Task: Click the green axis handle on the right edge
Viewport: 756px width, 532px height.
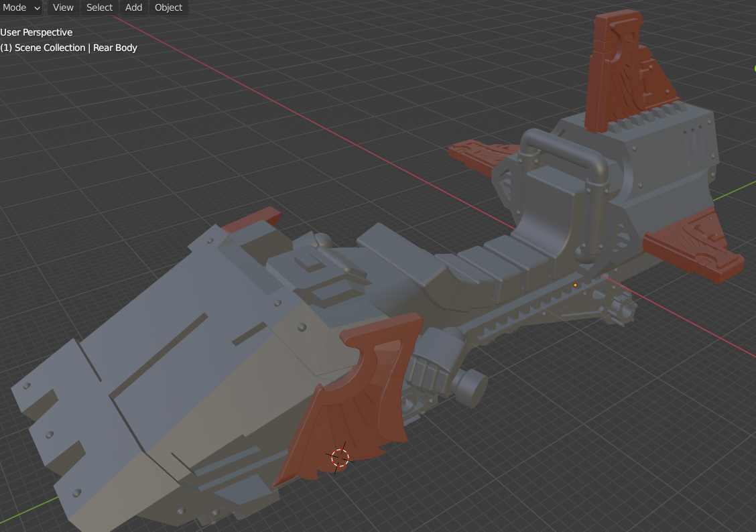Action: (754, 67)
